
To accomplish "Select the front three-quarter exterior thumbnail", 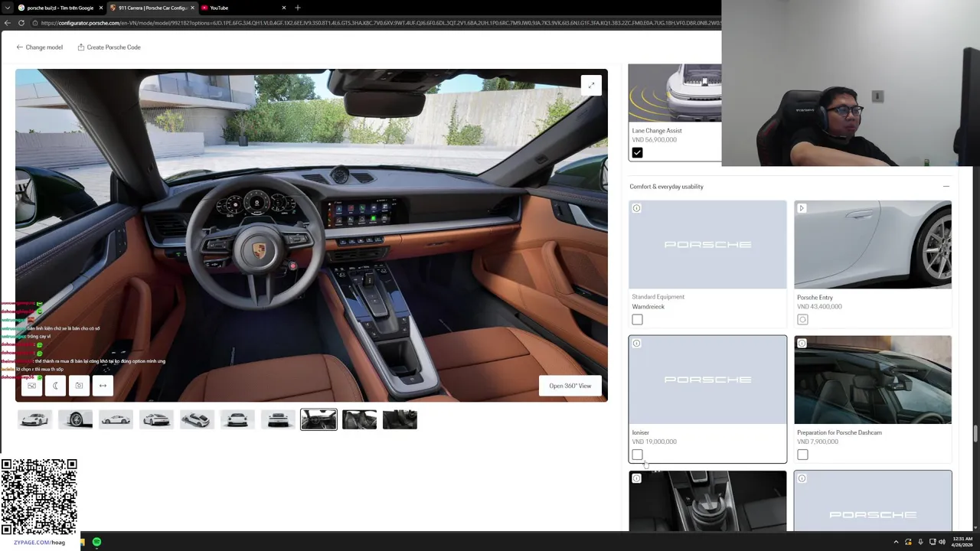I will [x=34, y=419].
